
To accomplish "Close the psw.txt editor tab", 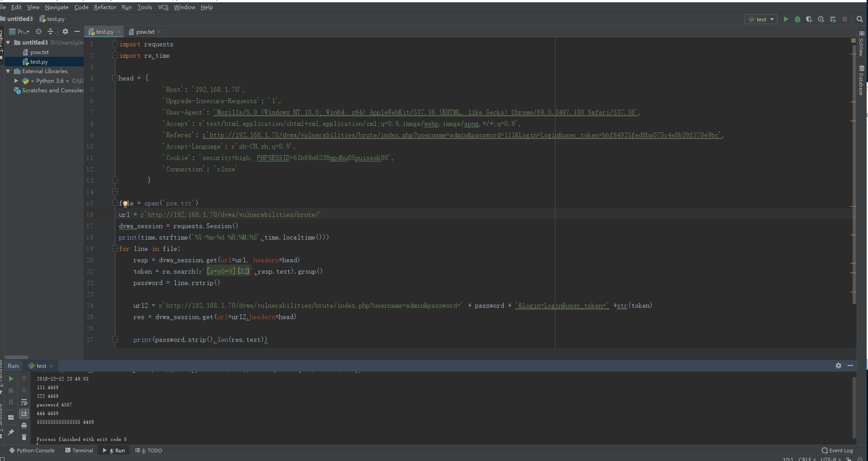I will 159,32.
